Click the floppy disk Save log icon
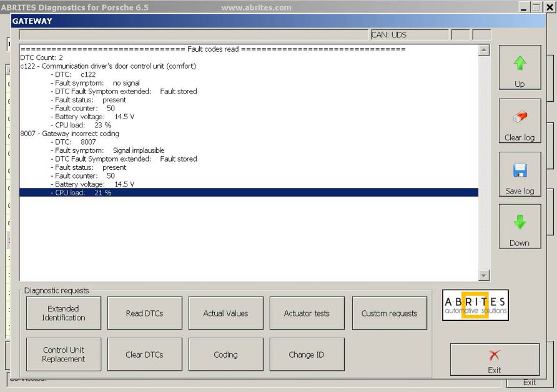The height and width of the screenshot is (392, 557). (520, 170)
